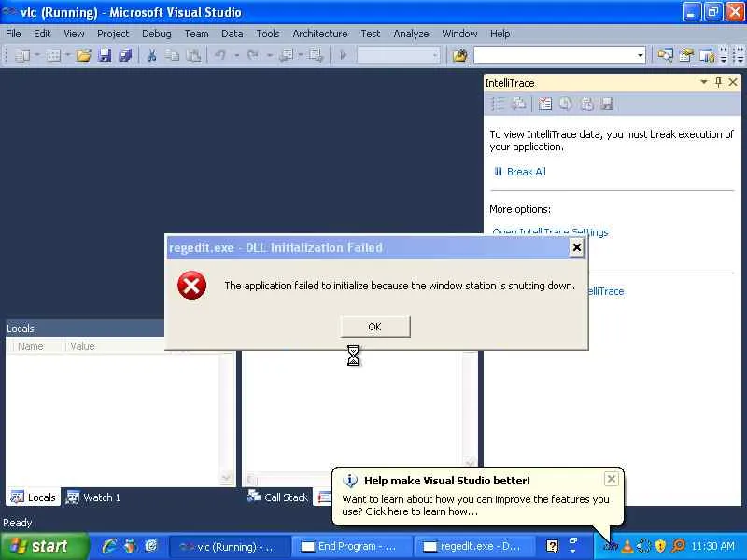Open the Add New Item dropdown arrow
The width and height of the screenshot is (747, 560).
tap(67, 56)
